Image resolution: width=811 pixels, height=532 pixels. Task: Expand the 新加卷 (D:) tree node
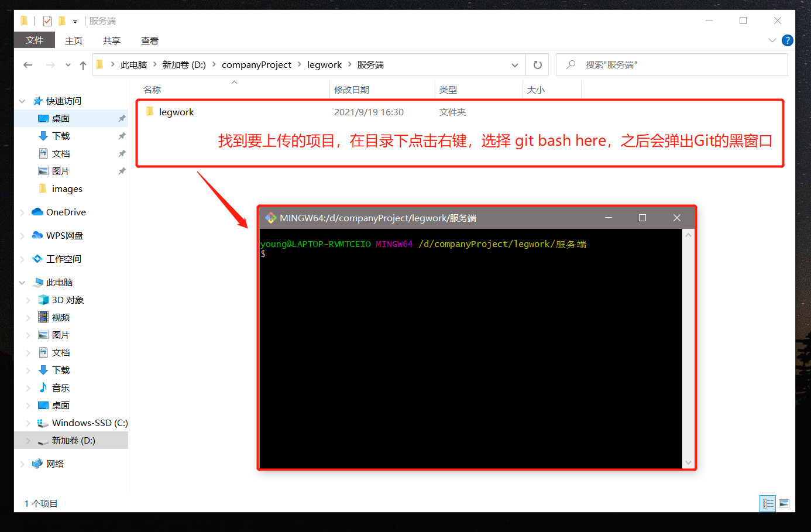[28, 441]
